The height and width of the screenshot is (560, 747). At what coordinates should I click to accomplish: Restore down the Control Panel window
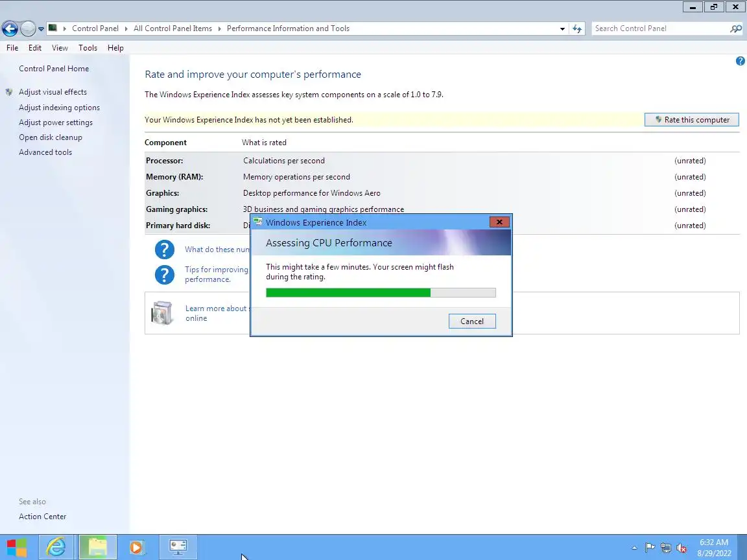tap(714, 6)
